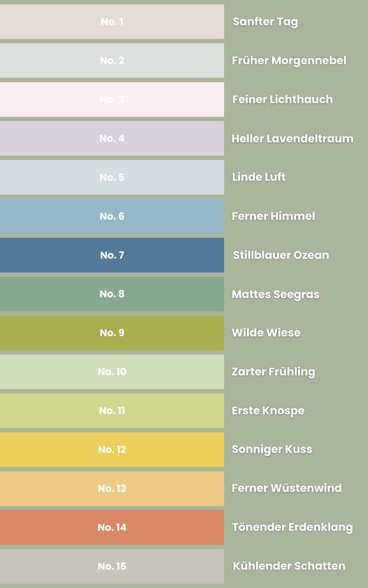Viewport: 368px width, 588px height.
Task: Pick the No. 7 dark blue swatch
Action: [112, 255]
